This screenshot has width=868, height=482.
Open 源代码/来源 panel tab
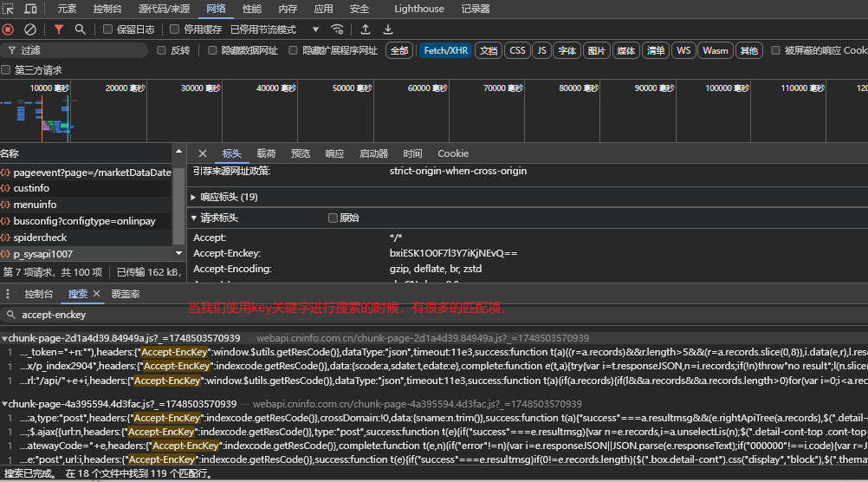pyautogui.click(x=164, y=9)
